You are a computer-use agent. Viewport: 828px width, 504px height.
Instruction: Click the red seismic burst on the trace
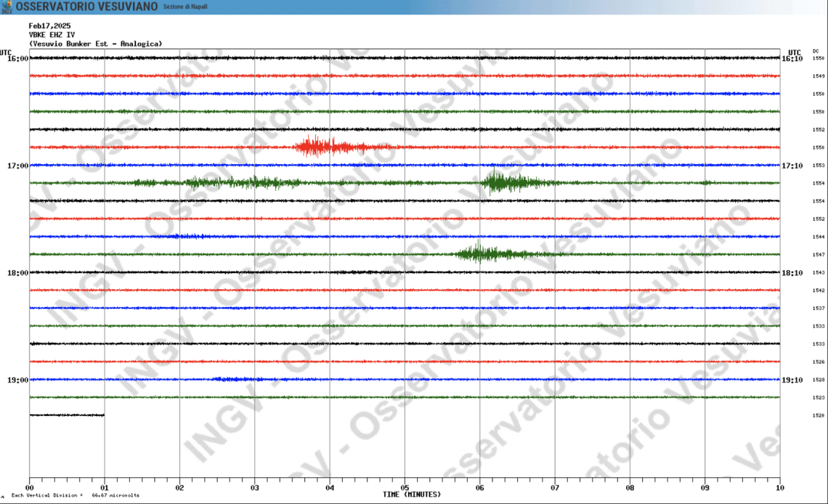tap(327, 147)
